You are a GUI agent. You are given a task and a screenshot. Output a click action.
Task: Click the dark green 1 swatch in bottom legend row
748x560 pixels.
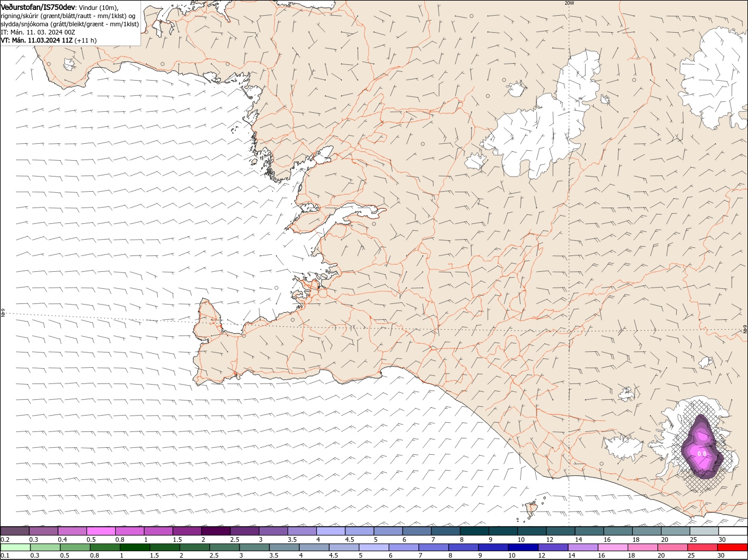pos(135,547)
